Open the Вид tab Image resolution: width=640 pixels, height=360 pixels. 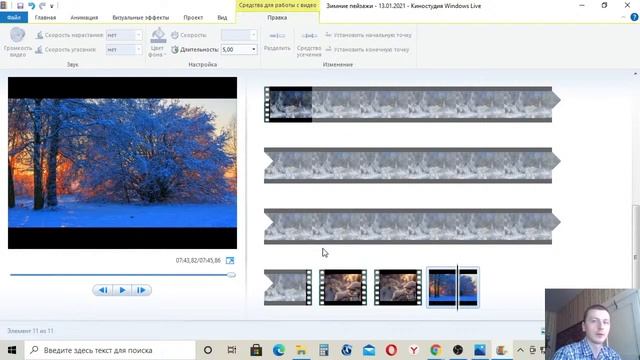[222, 18]
